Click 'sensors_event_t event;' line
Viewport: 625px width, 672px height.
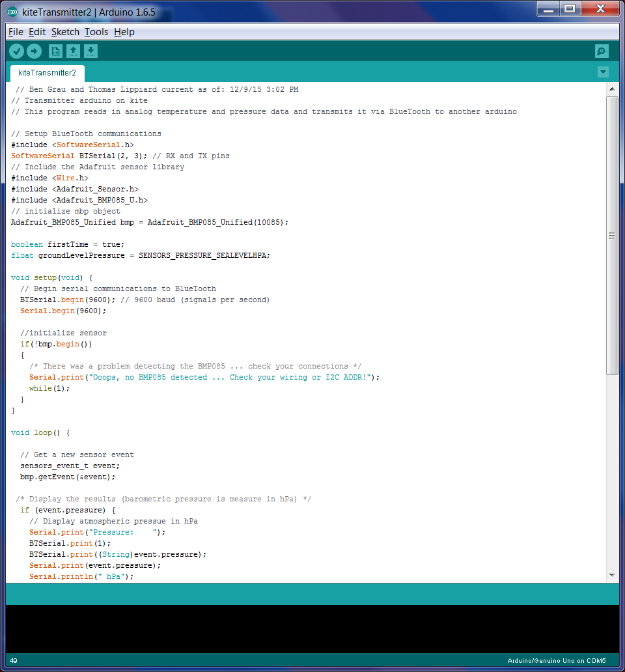click(70, 466)
